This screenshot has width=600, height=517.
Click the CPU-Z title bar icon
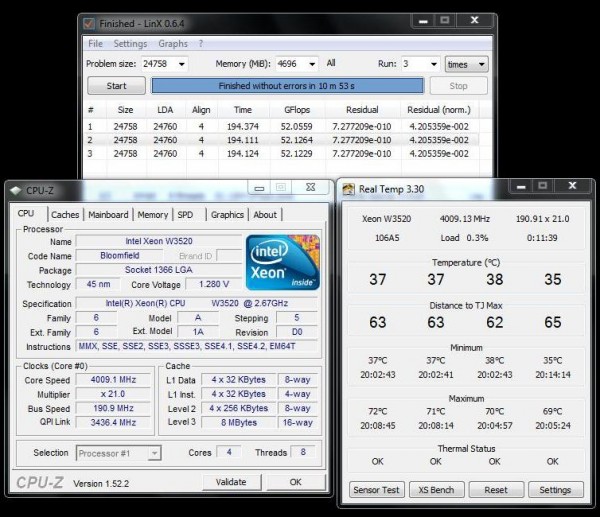tap(15, 190)
